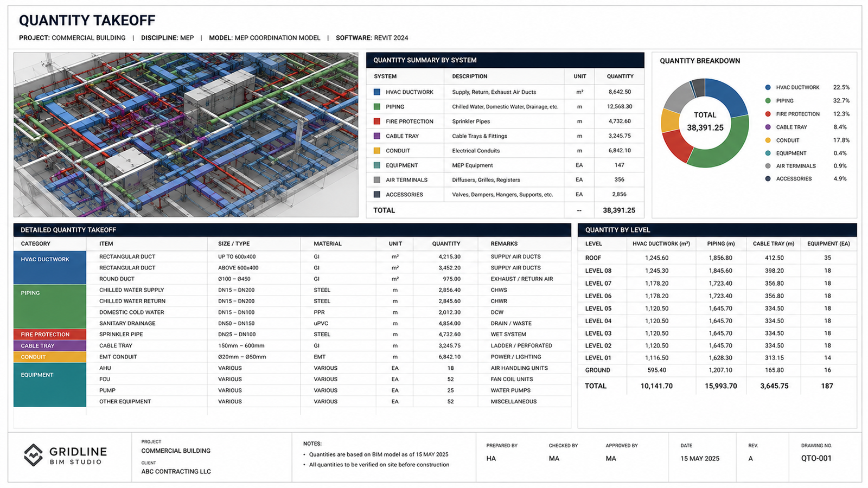Select the EQUIPMENT category block in detailed takeoff
This screenshot has width=868, height=488.
pyautogui.click(x=50, y=385)
